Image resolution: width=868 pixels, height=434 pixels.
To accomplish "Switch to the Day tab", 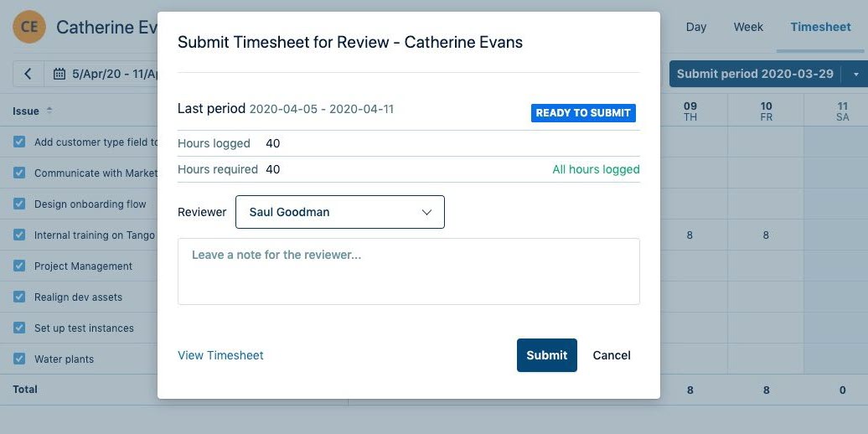I will click(x=696, y=27).
